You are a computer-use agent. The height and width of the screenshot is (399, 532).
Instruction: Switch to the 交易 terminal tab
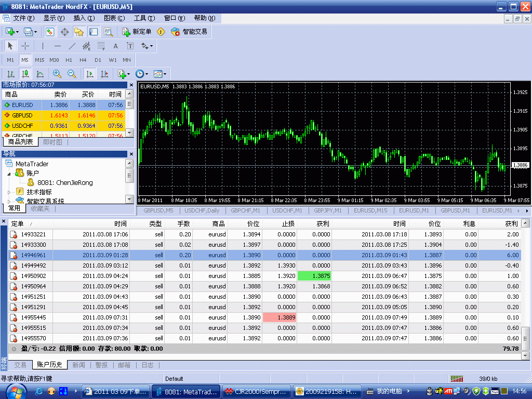pyautogui.click(x=20, y=365)
